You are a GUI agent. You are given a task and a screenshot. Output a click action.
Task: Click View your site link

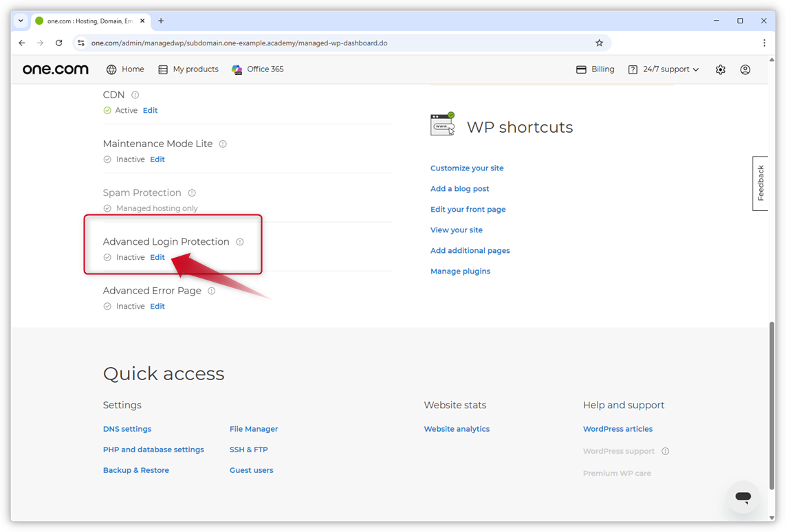coord(456,230)
